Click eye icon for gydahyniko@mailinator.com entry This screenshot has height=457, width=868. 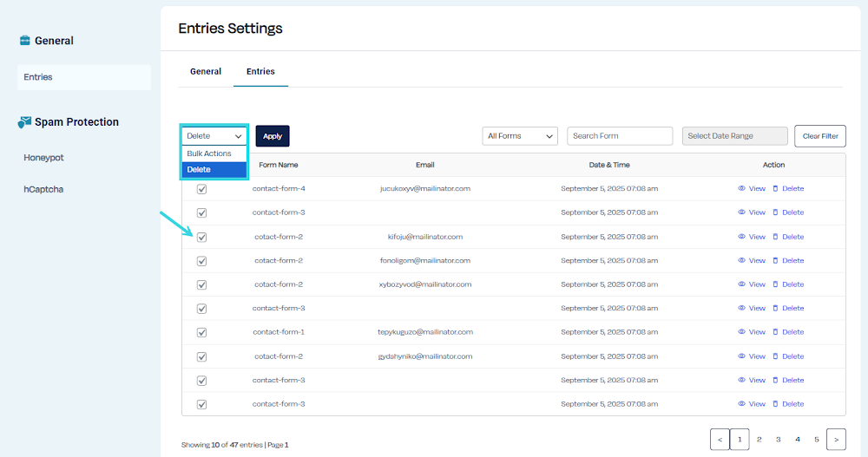(x=742, y=356)
